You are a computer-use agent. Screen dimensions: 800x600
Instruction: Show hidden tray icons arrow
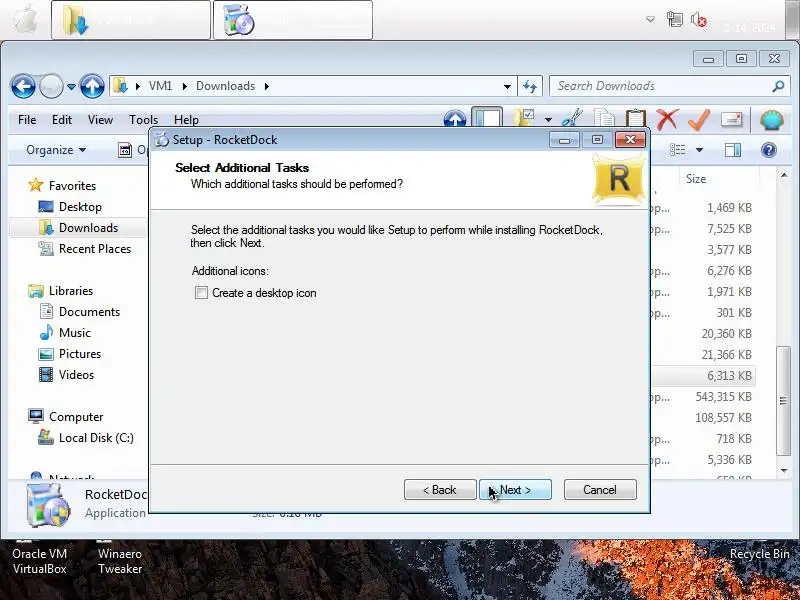tap(650, 20)
